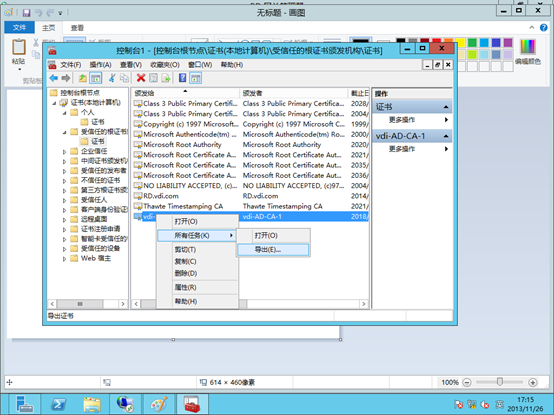Select the Thawte Timestamping CA certificate row
Image resolution: width=554 pixels, height=415 pixels.
tap(251, 206)
